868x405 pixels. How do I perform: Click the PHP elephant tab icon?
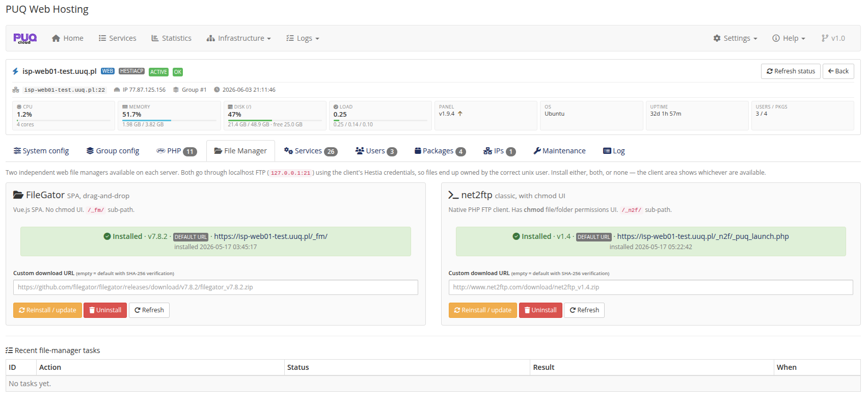point(160,151)
